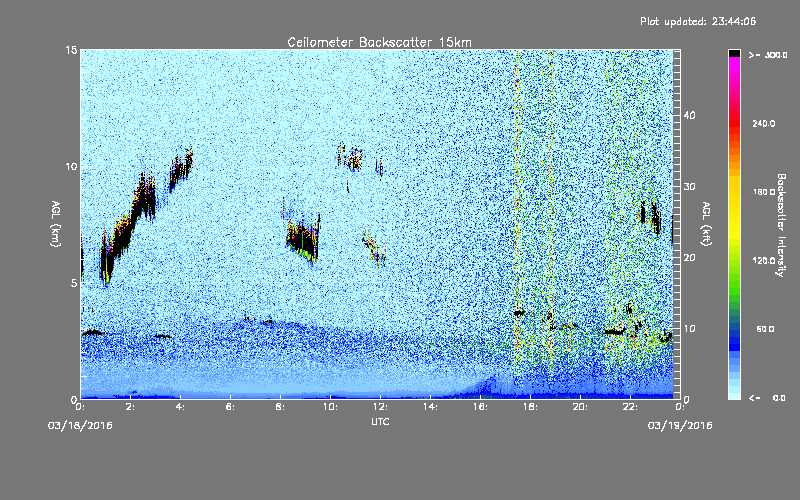Click the high cloud echo near 11 UTC at 10 km

pyautogui.click(x=350, y=156)
